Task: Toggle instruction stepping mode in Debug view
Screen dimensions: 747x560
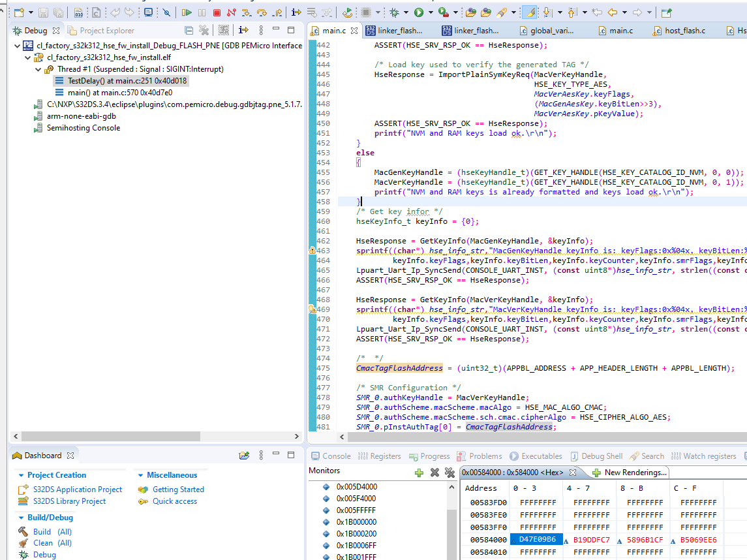Action: [244, 30]
